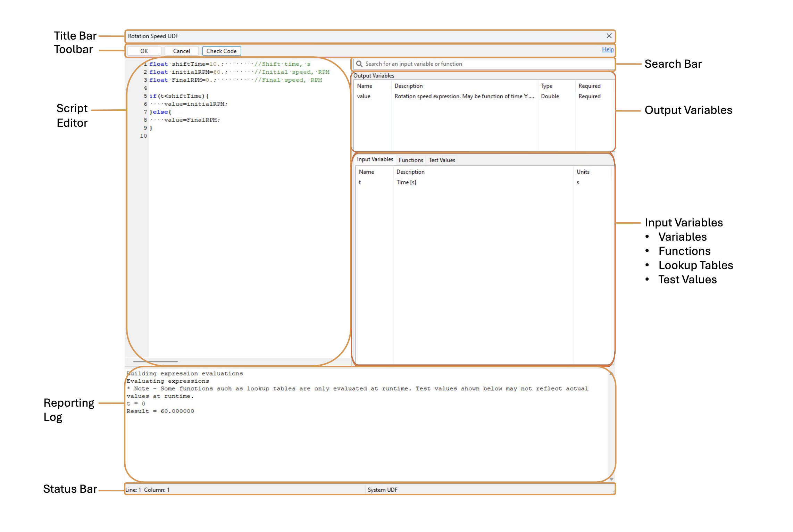Click the 'value=initialRPM;' code line

[x=196, y=104]
